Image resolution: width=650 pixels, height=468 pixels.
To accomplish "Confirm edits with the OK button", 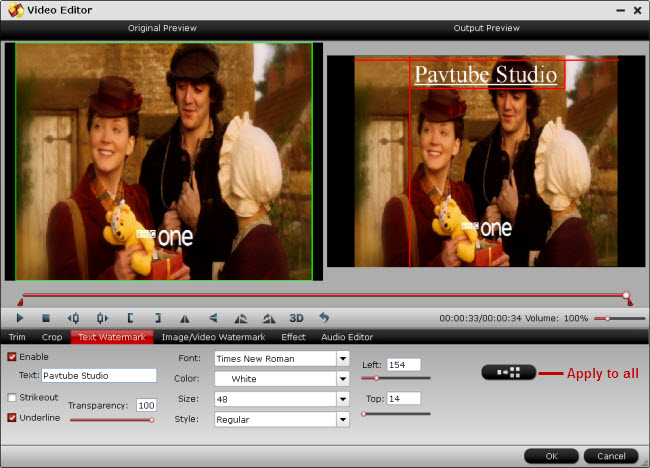I will click(551, 456).
